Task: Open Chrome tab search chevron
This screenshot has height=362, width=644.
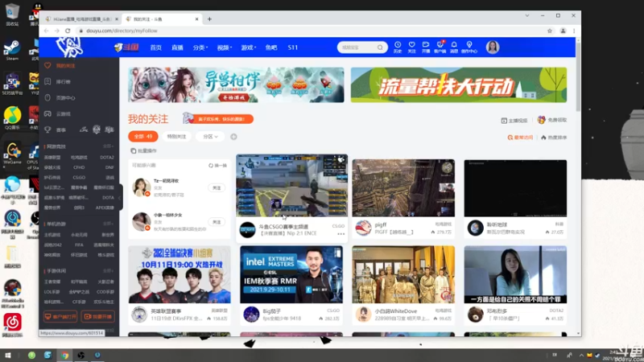Action: pyautogui.click(x=527, y=15)
